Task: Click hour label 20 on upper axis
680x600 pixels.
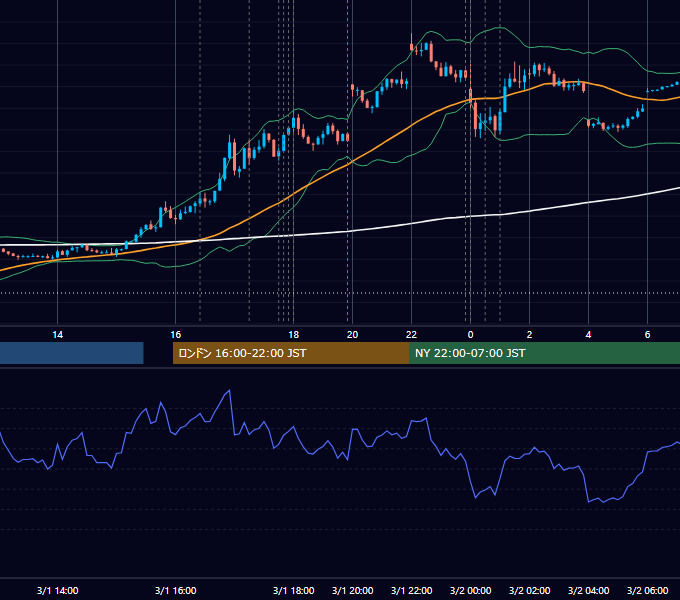Action: (x=353, y=335)
